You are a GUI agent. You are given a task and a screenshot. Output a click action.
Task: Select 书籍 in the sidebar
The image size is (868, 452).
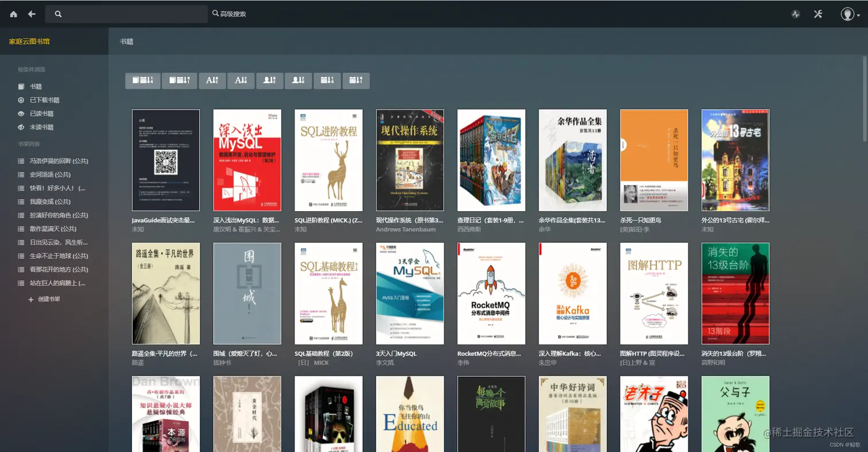[30, 87]
